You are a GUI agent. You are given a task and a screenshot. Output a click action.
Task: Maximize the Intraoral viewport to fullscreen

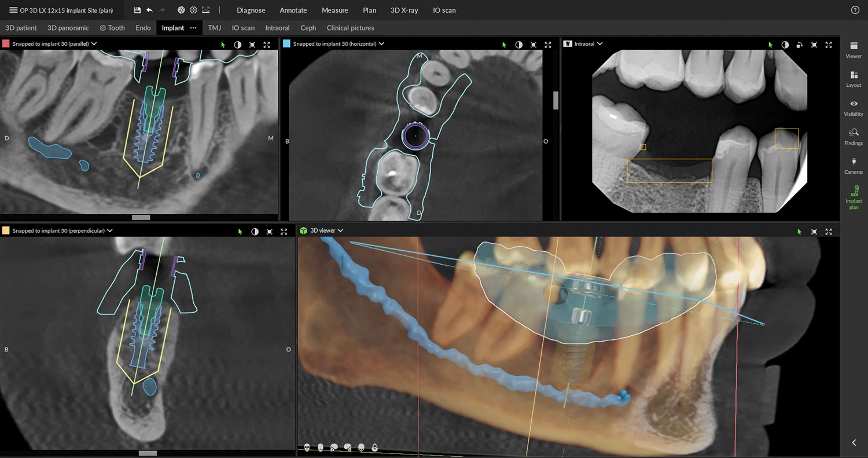pyautogui.click(x=828, y=45)
